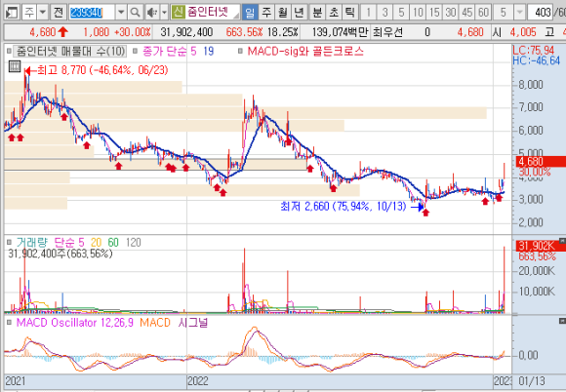Click the red up arrow beside price 4,680

click(62, 32)
